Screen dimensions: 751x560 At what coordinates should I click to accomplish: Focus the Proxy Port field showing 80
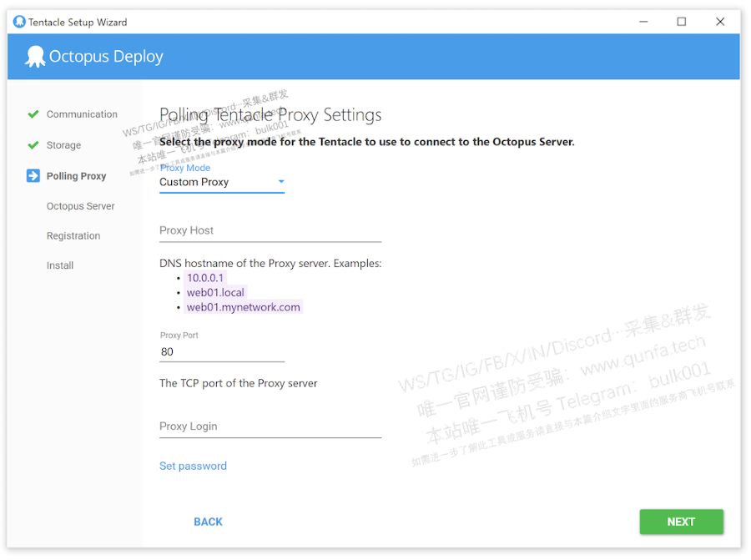pyautogui.click(x=222, y=352)
